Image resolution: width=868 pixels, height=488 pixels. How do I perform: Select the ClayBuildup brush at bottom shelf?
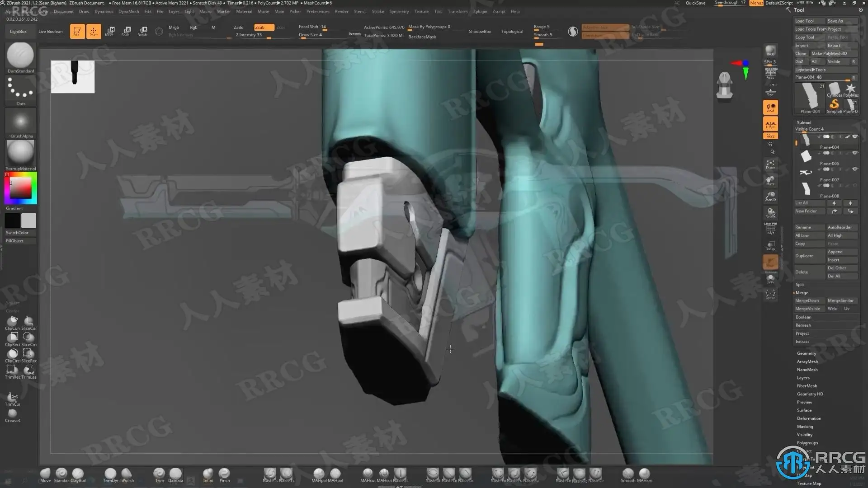[x=78, y=474]
